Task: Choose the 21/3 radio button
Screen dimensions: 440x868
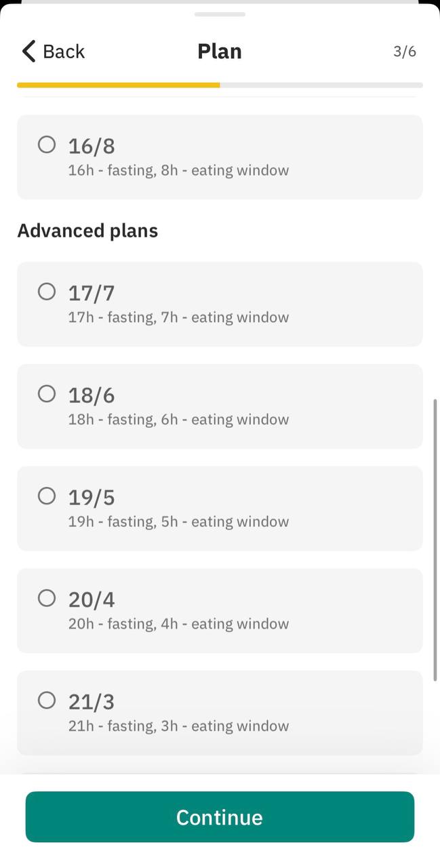Action: (47, 701)
